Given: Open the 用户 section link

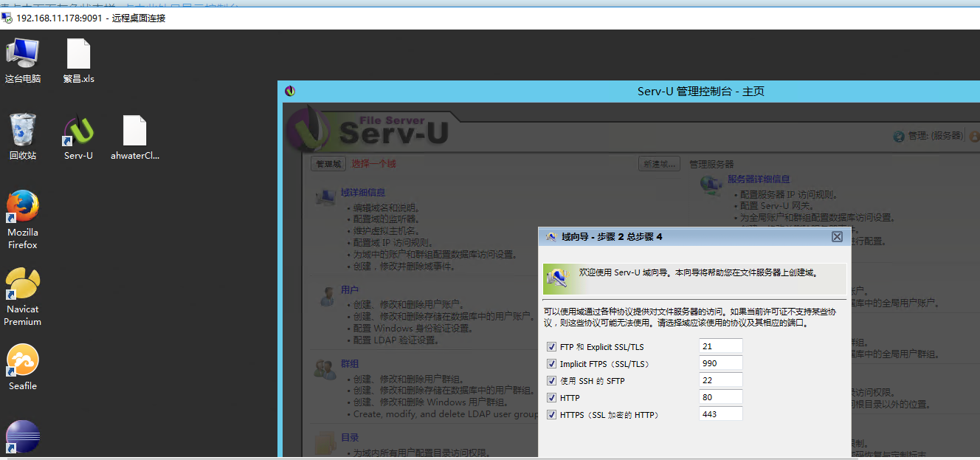Looking at the screenshot, I should 350,290.
